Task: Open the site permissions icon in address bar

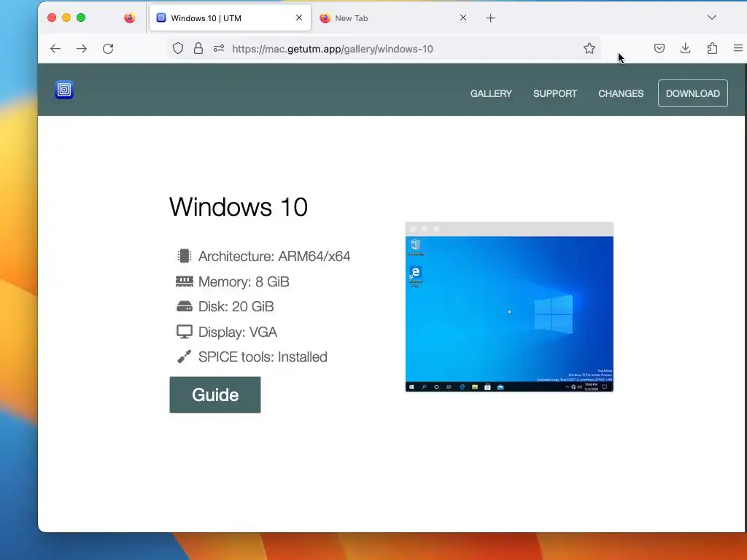Action: (x=219, y=49)
